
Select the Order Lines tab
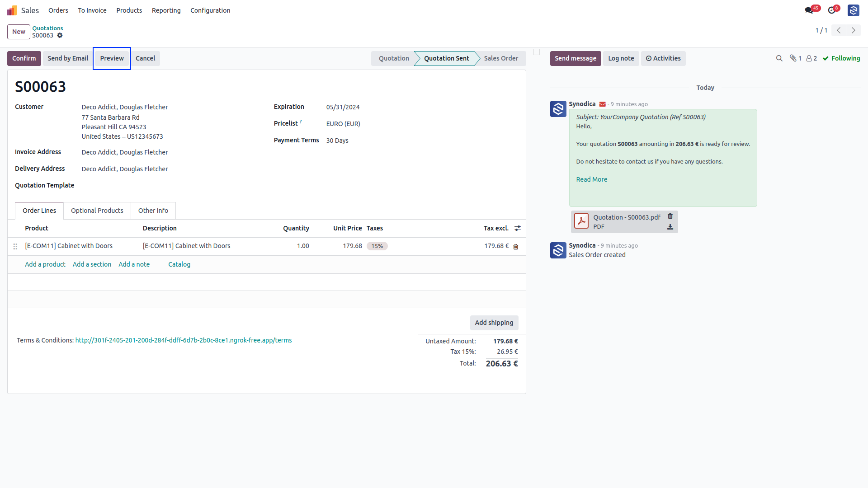(x=39, y=211)
